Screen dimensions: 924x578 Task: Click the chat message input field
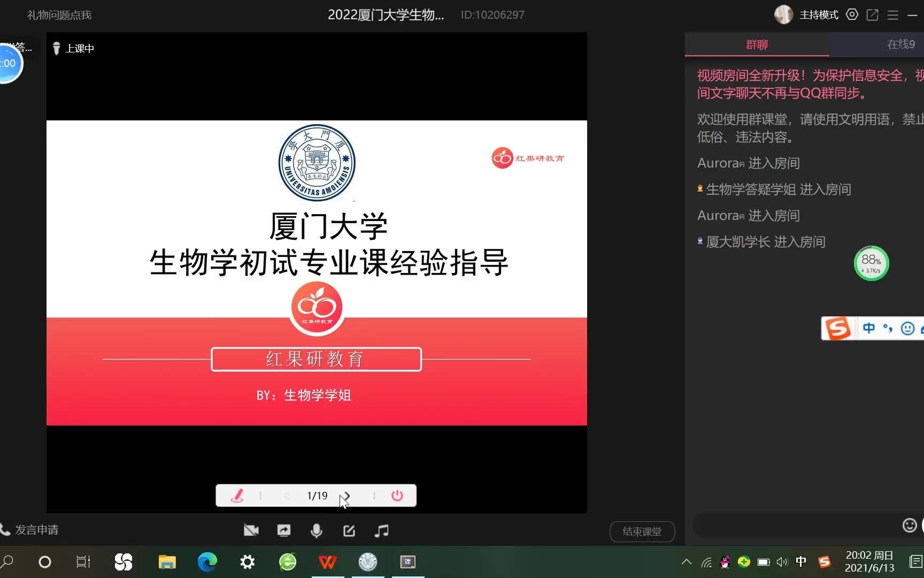pos(797,526)
